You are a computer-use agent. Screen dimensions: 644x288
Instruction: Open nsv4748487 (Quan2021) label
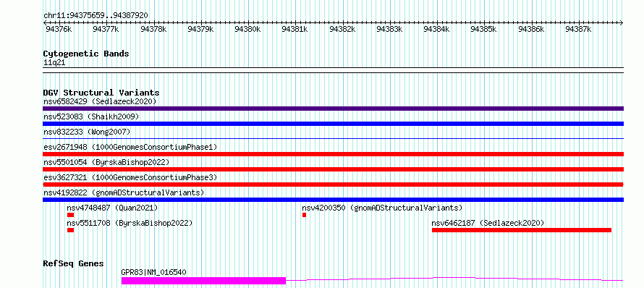pyautogui.click(x=113, y=208)
